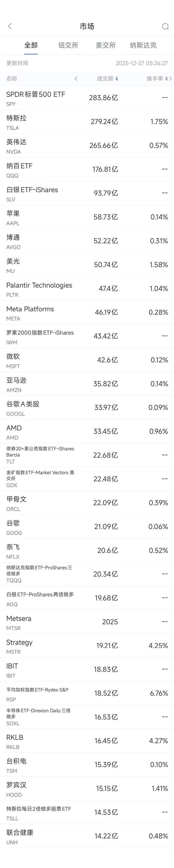Sort by 换手率 column arrows

(166, 79)
